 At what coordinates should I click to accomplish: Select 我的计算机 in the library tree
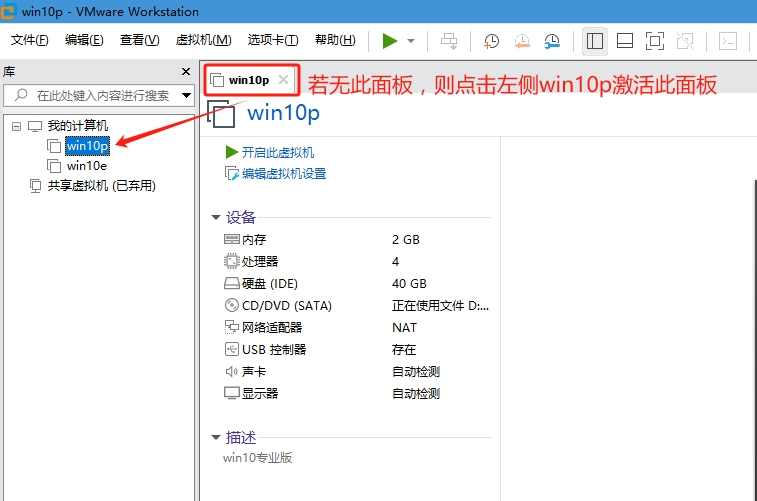point(78,126)
